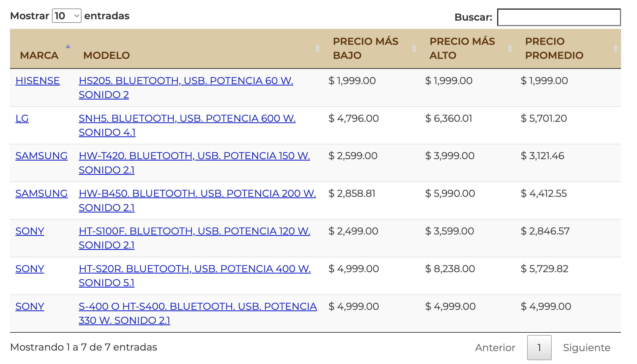Focus the Buscar search field
The width and height of the screenshot is (637, 364).
(559, 17)
